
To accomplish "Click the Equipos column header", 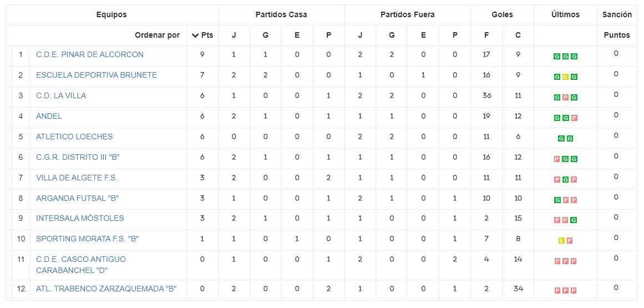I will [x=111, y=15].
